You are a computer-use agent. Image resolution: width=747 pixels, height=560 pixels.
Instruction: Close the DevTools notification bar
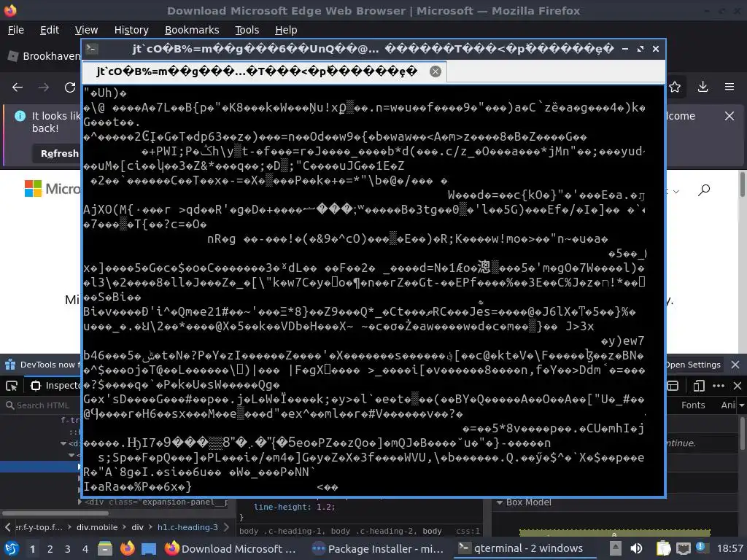click(735, 365)
